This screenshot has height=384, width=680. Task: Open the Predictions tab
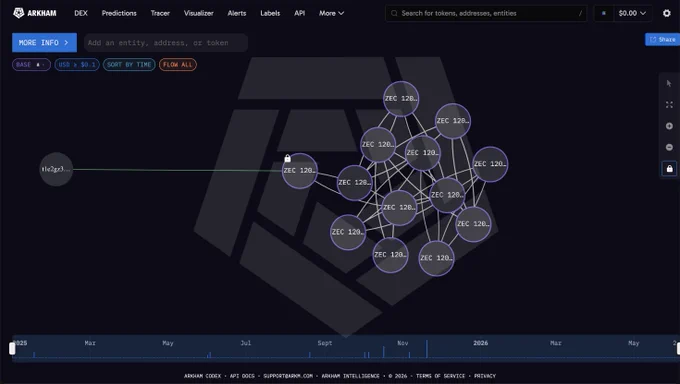[119, 13]
